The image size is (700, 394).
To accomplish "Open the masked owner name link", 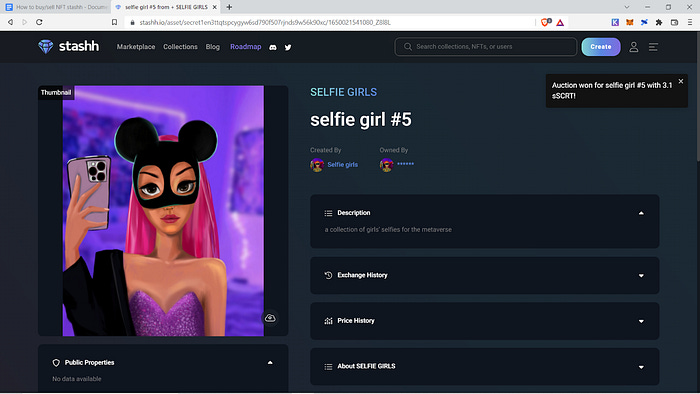I will pyautogui.click(x=405, y=164).
